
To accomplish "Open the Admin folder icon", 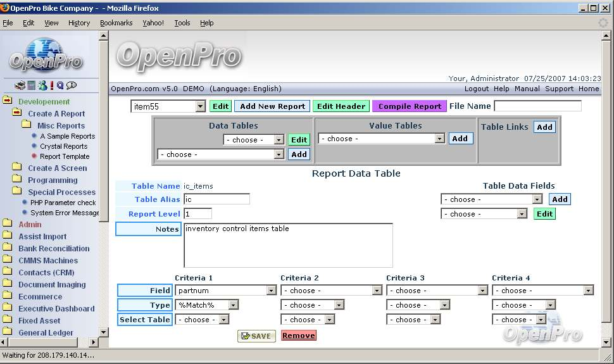I will [x=8, y=224].
